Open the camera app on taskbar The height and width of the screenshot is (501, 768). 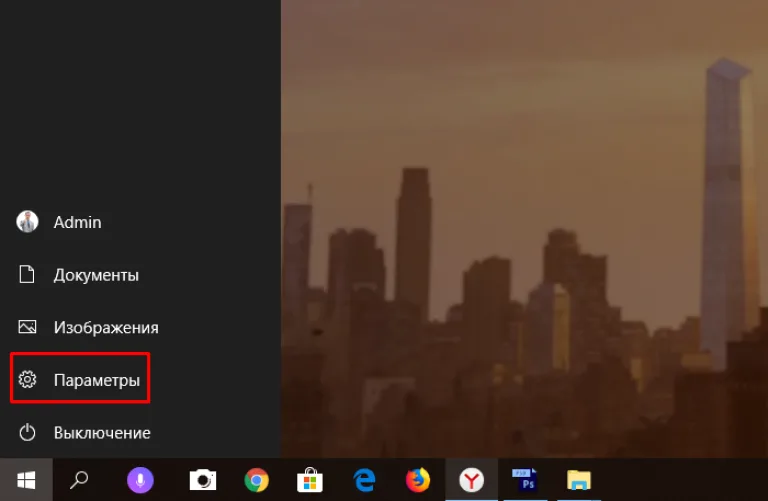[203, 480]
